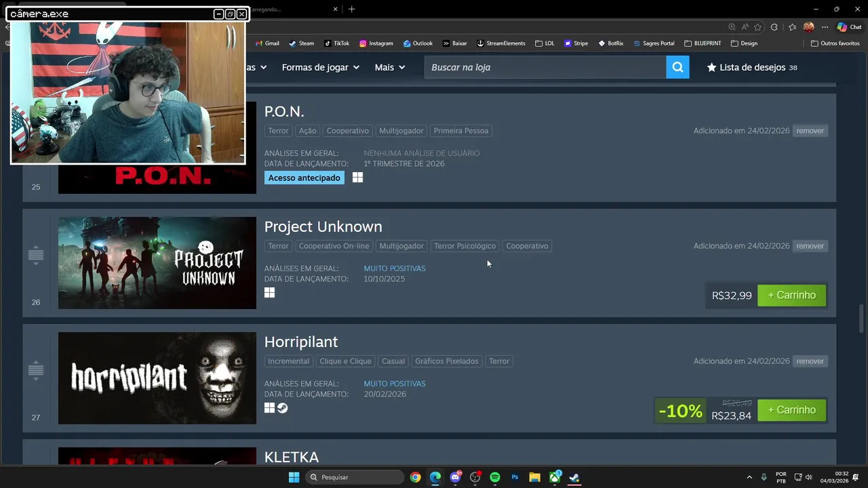Open the Sagres Portal bookmark
868x488 pixels.
pyautogui.click(x=654, y=43)
